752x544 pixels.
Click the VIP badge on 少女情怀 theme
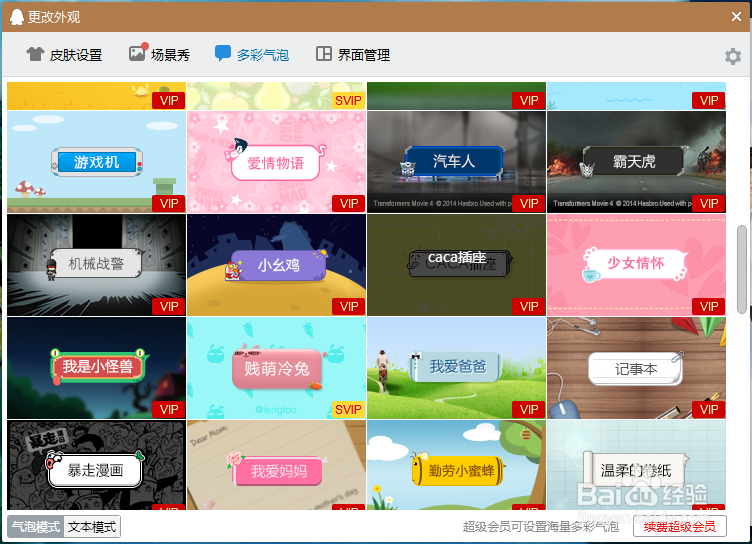coord(709,307)
